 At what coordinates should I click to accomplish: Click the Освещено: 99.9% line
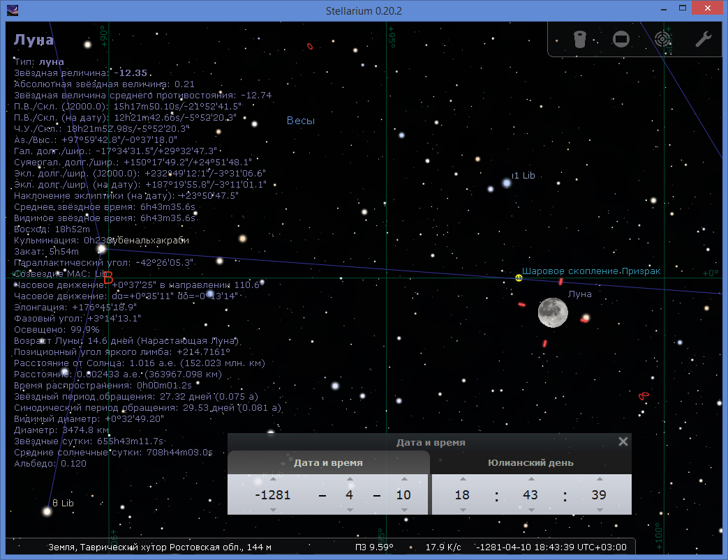(x=57, y=329)
